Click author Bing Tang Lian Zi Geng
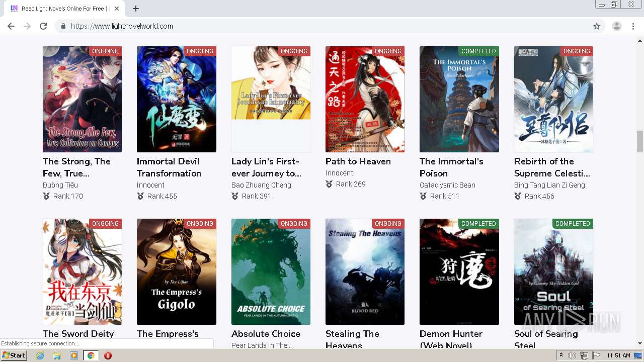The height and width of the screenshot is (362, 644). pos(549,185)
